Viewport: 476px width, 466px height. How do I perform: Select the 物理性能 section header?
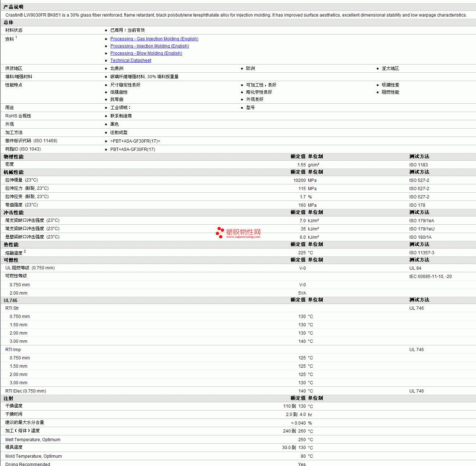pos(13,157)
